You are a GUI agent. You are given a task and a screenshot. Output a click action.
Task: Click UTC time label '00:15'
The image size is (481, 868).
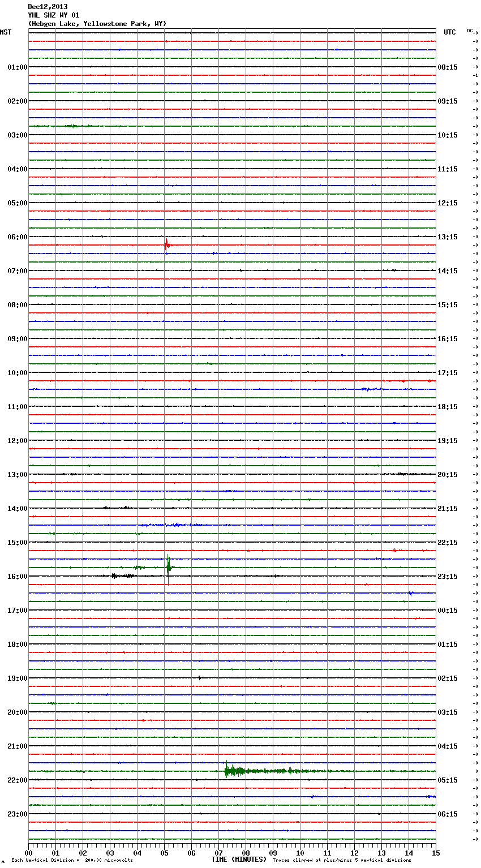pyautogui.click(x=448, y=611)
